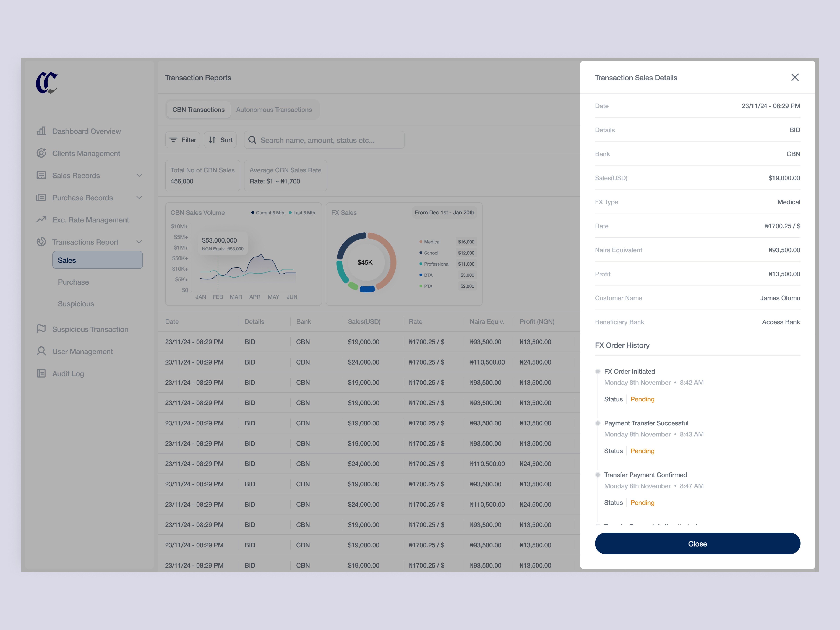Image resolution: width=840 pixels, height=630 pixels.
Task: Click the Suspicious Transaction flag icon
Action: pyautogui.click(x=41, y=329)
